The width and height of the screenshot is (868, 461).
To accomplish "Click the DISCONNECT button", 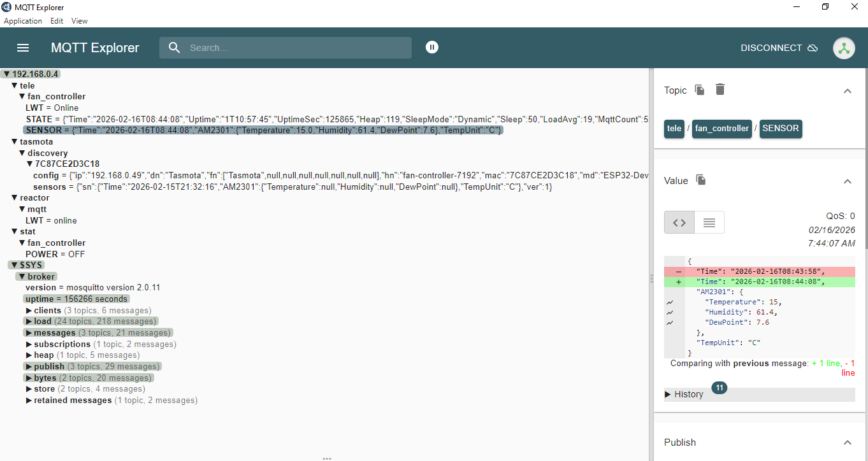I will tap(779, 48).
